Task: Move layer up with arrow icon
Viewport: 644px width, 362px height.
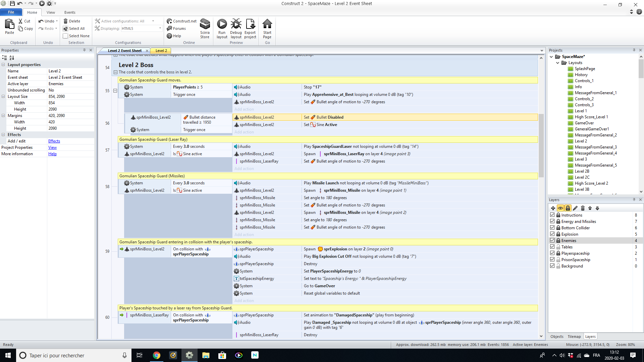Action: click(590, 208)
